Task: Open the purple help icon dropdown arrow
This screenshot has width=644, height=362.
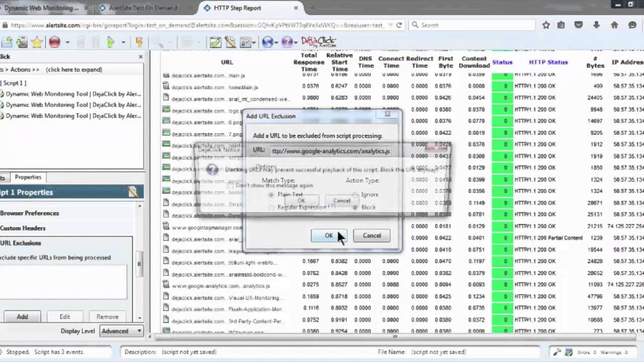Action: 296,43
